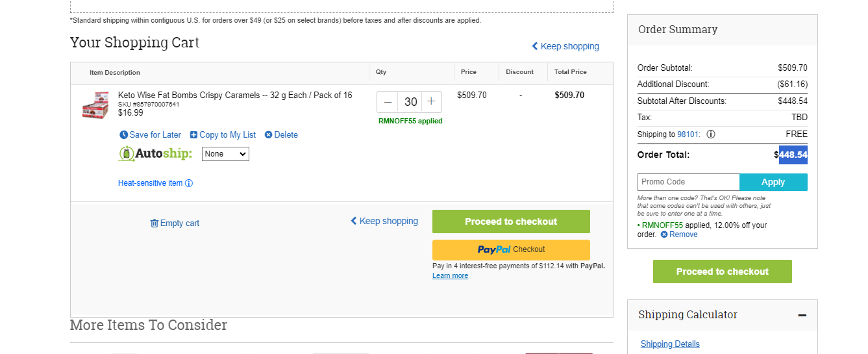Viewport: 868px width, 354px height.
Task: Click Keep shopping link at top
Action: point(565,46)
